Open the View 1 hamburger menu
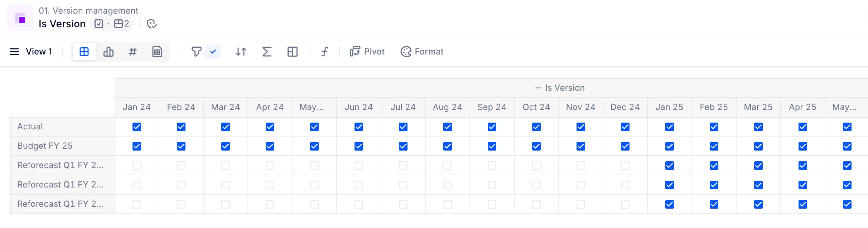868x228 pixels. (x=14, y=52)
